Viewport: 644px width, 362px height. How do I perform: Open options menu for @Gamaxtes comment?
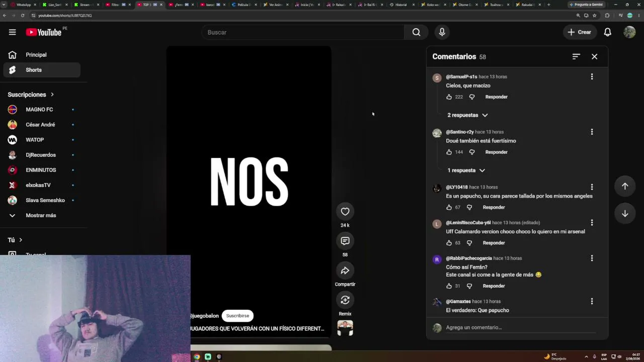click(592, 301)
